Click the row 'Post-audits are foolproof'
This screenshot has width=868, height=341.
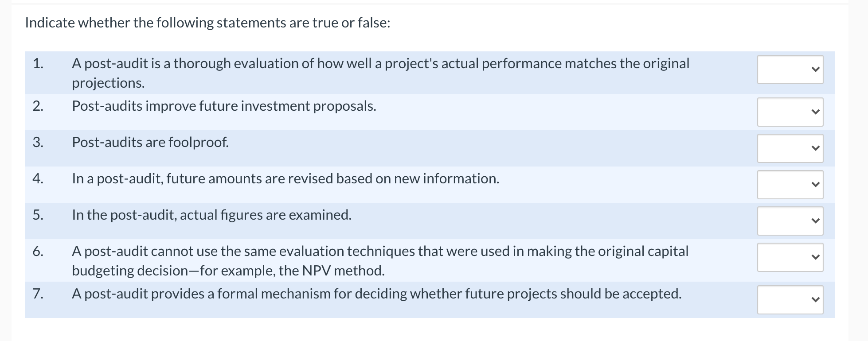pos(150,143)
